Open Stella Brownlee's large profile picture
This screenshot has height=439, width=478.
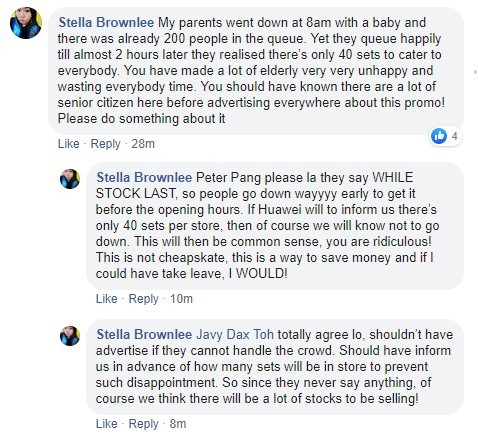pyautogui.click(x=26, y=23)
